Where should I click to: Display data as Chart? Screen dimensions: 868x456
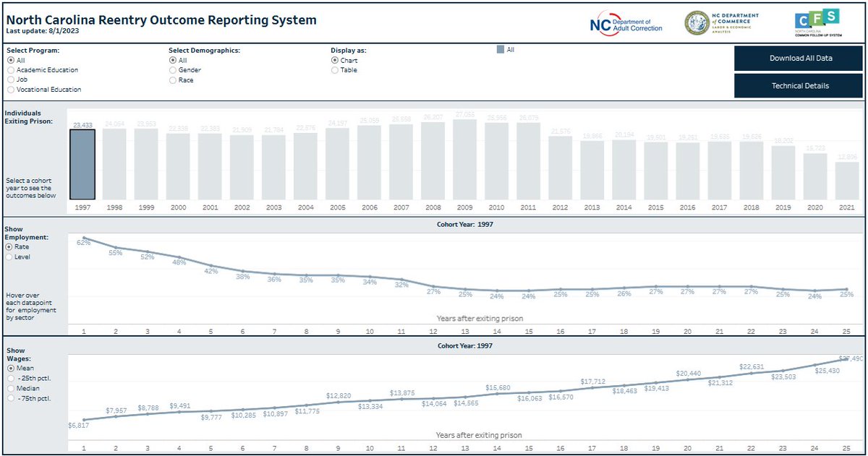click(x=334, y=61)
